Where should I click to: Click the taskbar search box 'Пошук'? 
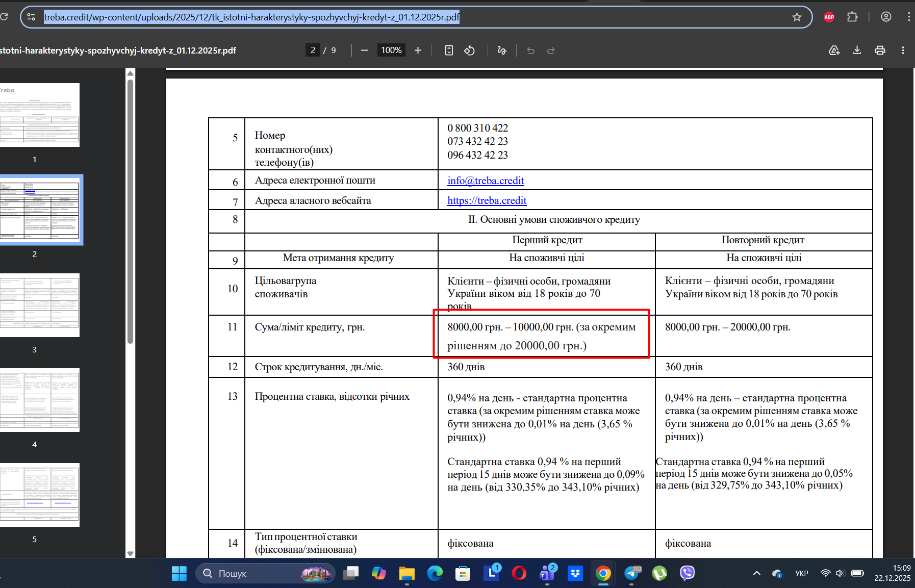coord(265,573)
